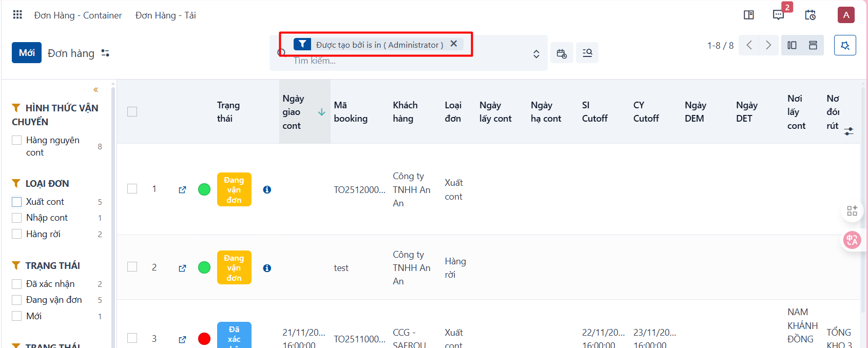Collapse the filter side panel
Viewport: 868px width, 348px height.
point(96,90)
